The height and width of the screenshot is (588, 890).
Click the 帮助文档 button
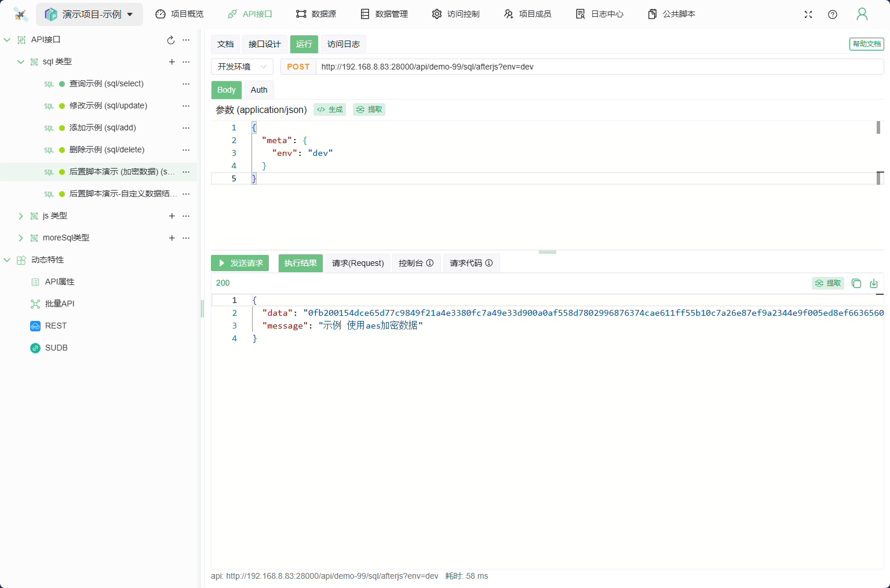pos(866,44)
